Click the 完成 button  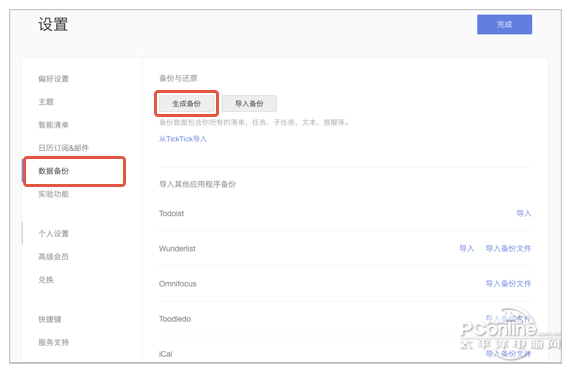(x=504, y=24)
